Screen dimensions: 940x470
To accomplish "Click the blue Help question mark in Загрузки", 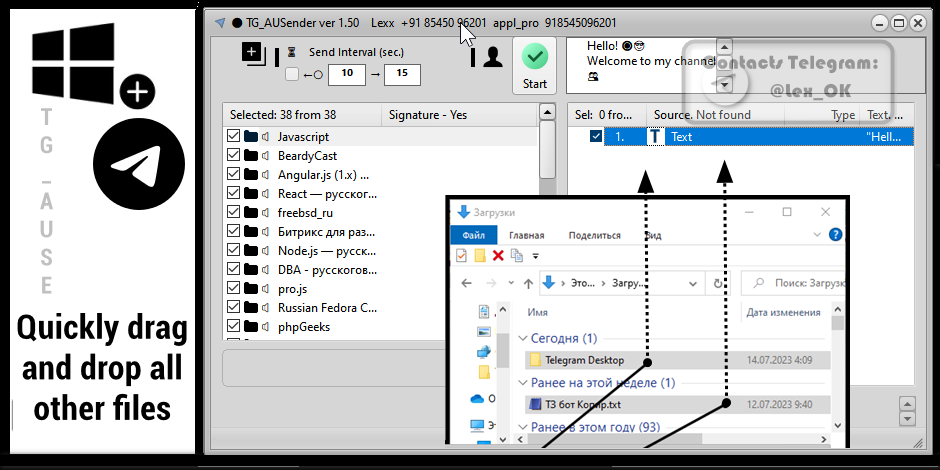I will coord(835,234).
